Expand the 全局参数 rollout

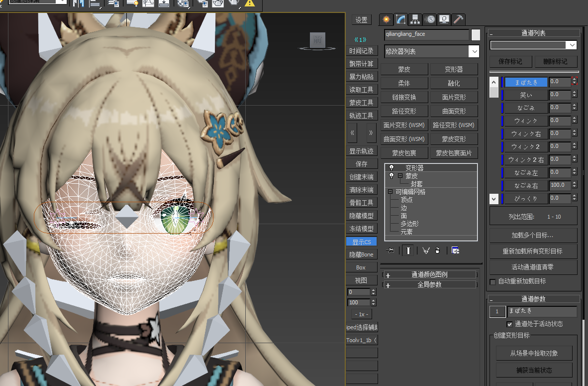pos(388,285)
